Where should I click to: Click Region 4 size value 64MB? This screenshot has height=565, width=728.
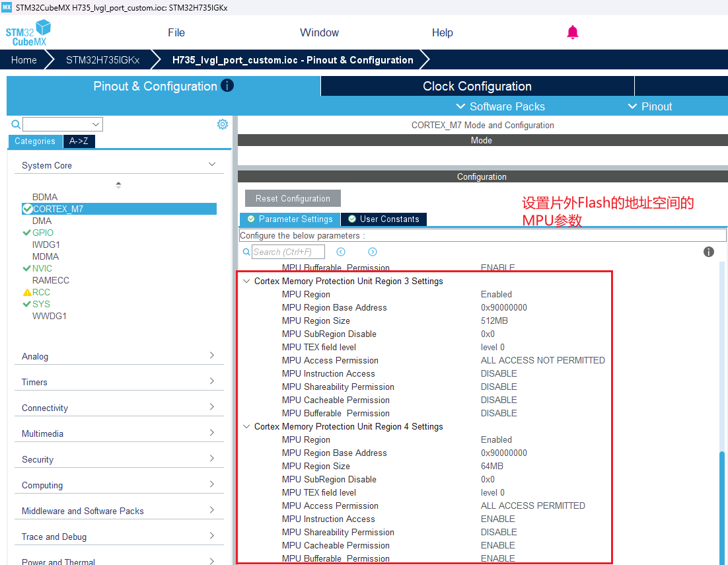point(491,466)
